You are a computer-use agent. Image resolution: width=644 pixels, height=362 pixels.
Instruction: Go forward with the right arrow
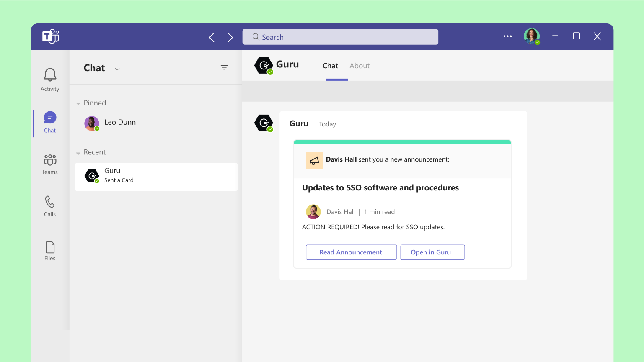(230, 37)
